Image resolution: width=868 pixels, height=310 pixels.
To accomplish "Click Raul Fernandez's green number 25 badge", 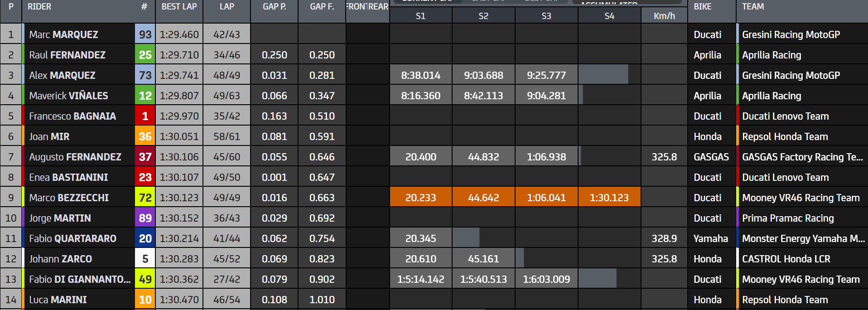I will (x=145, y=55).
